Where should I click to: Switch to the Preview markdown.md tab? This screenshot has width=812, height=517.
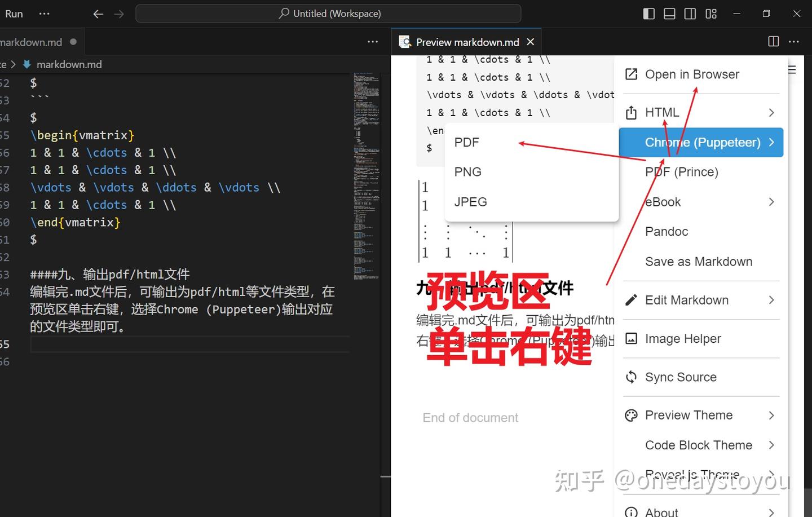pos(467,41)
